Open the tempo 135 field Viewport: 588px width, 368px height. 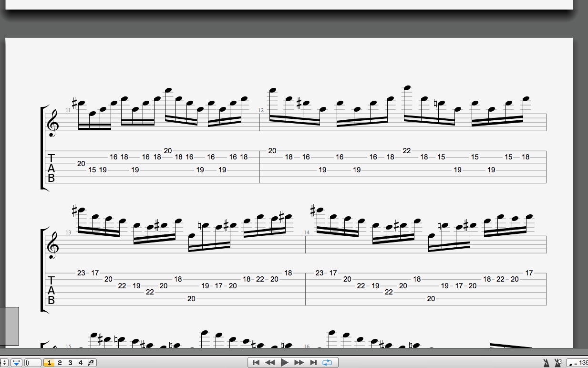tap(577, 363)
